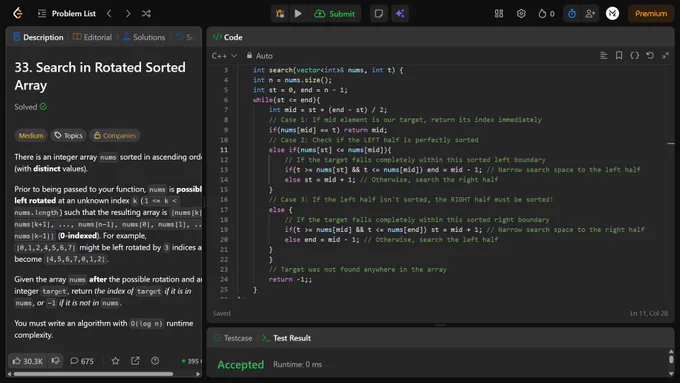
Task: Click the description panel horizontal scrollbar
Action: click(x=93, y=374)
